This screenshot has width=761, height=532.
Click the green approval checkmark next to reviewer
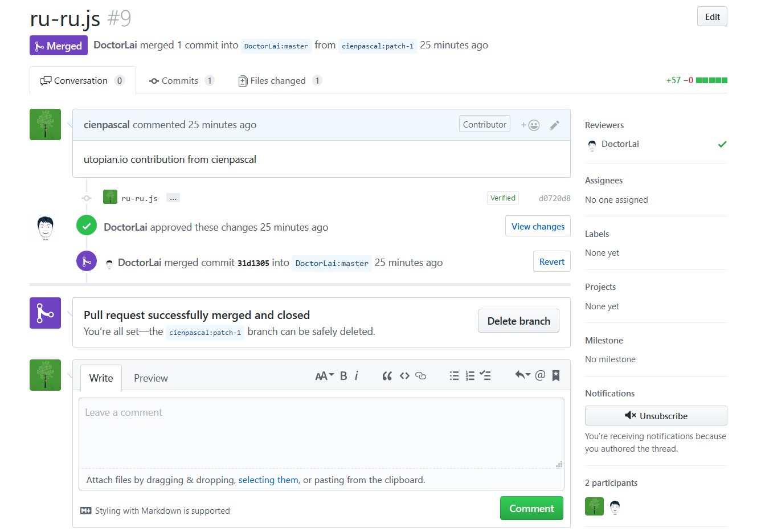click(722, 144)
